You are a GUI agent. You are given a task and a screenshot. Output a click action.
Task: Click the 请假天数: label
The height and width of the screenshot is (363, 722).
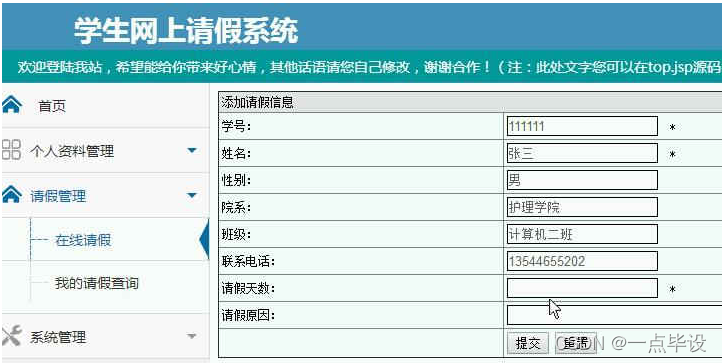[x=248, y=289]
